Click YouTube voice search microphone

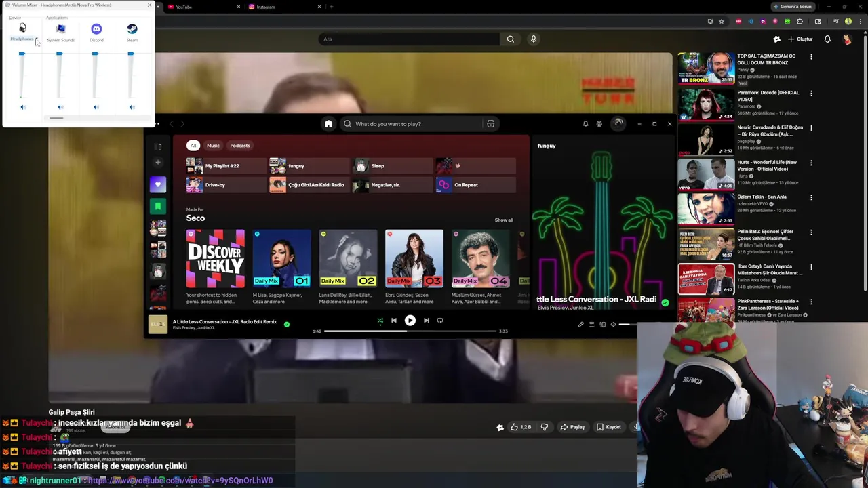pos(534,39)
